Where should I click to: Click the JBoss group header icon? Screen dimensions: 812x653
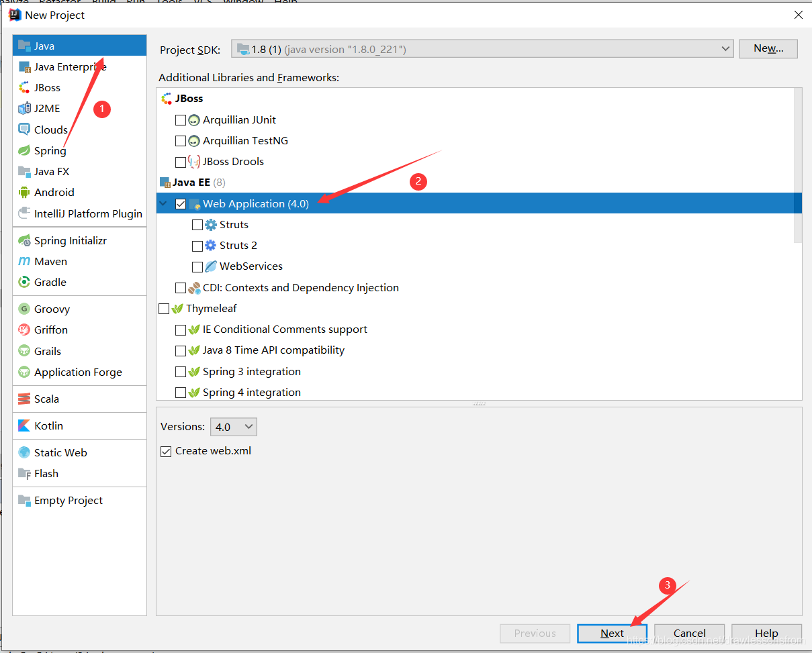[167, 98]
